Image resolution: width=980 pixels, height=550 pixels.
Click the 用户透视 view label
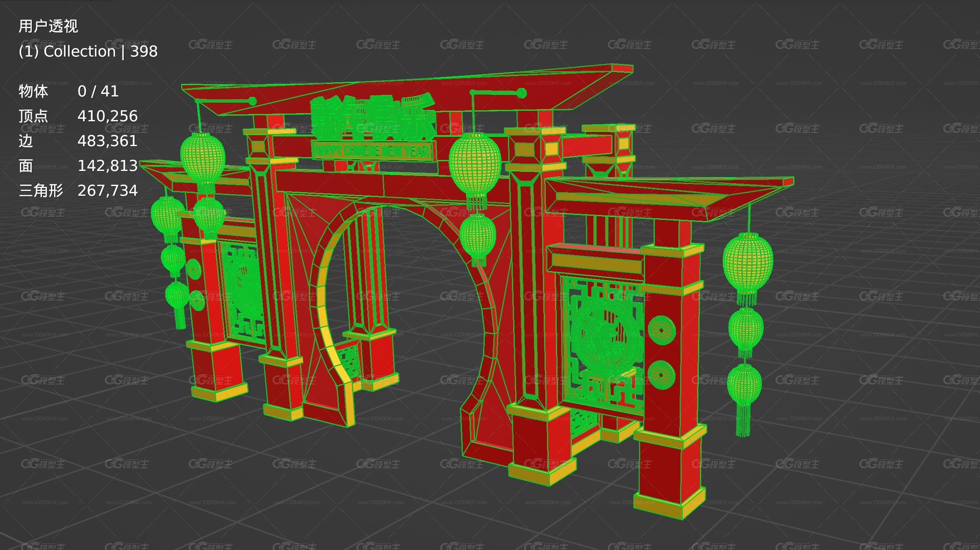coord(48,26)
